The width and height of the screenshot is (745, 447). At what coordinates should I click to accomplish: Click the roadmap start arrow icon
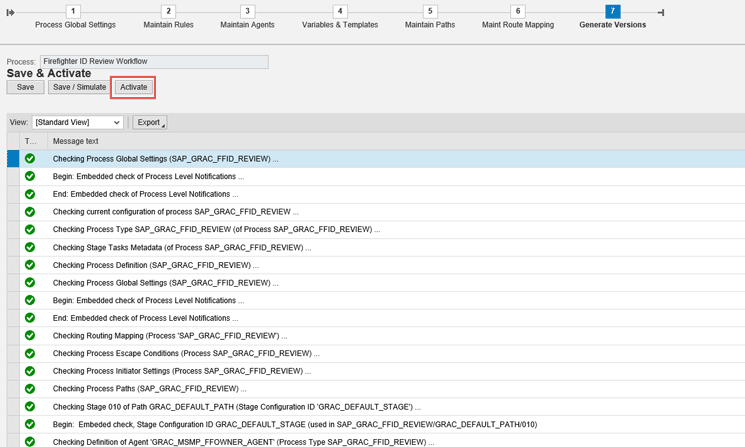10,12
